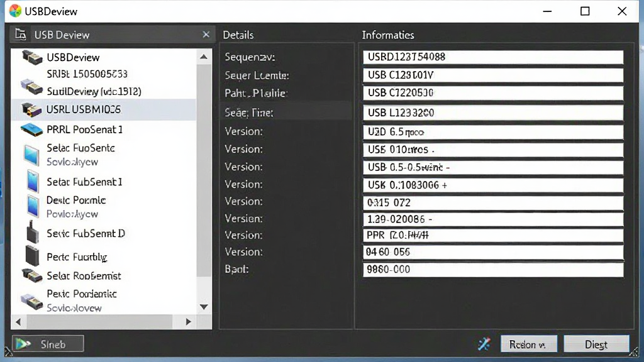Screen dimensions: 644x362
Task: Click the Diest button
Action: 596,344
